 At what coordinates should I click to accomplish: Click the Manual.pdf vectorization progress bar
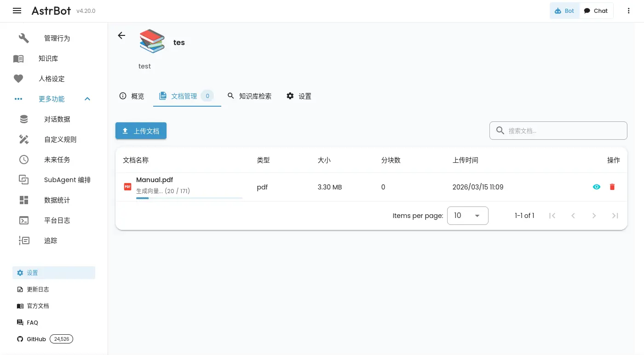coord(189,198)
